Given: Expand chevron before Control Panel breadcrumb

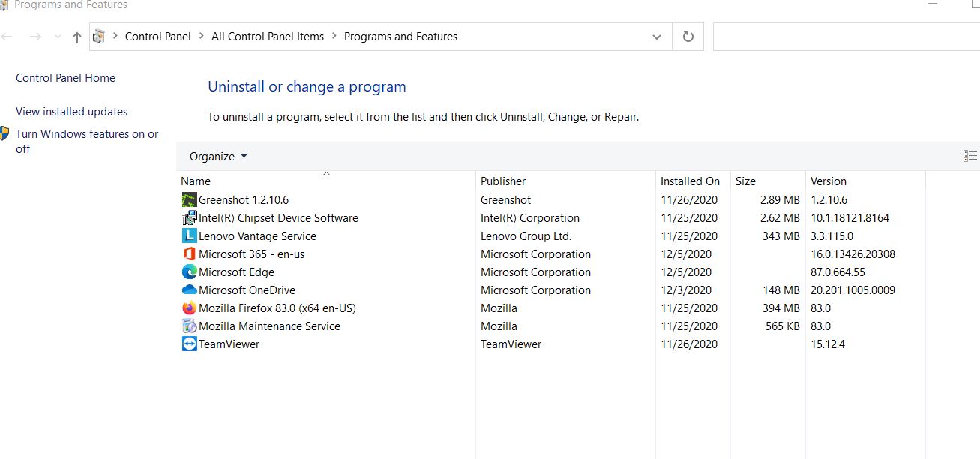Looking at the screenshot, I should pos(115,36).
